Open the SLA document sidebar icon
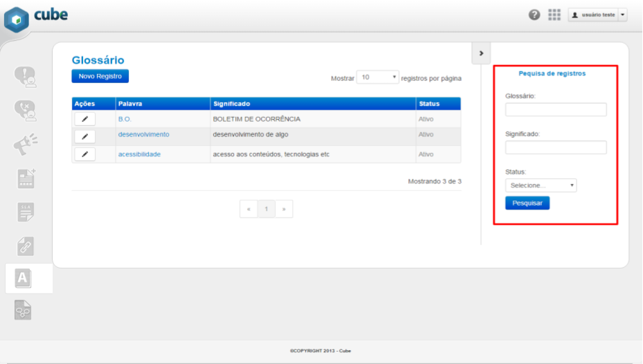The height and width of the screenshot is (364, 643). pos(26,212)
